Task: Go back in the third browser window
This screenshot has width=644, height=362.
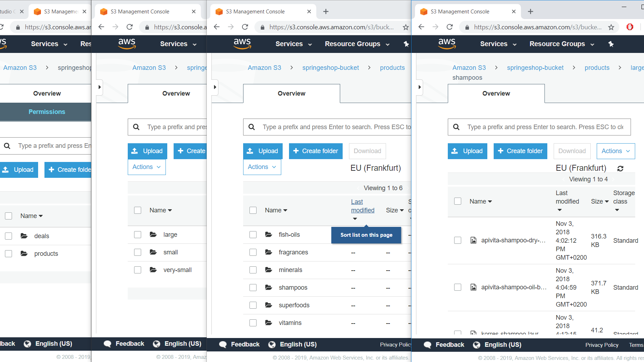Action: click(x=217, y=27)
